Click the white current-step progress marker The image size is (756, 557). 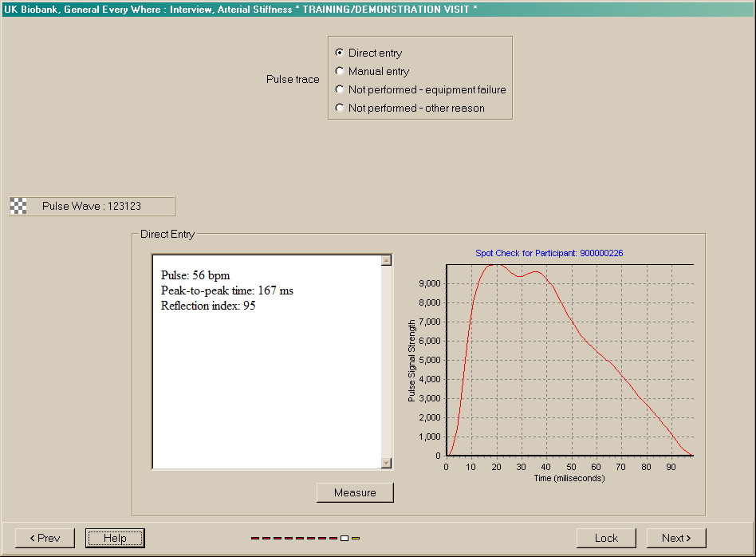pos(345,539)
